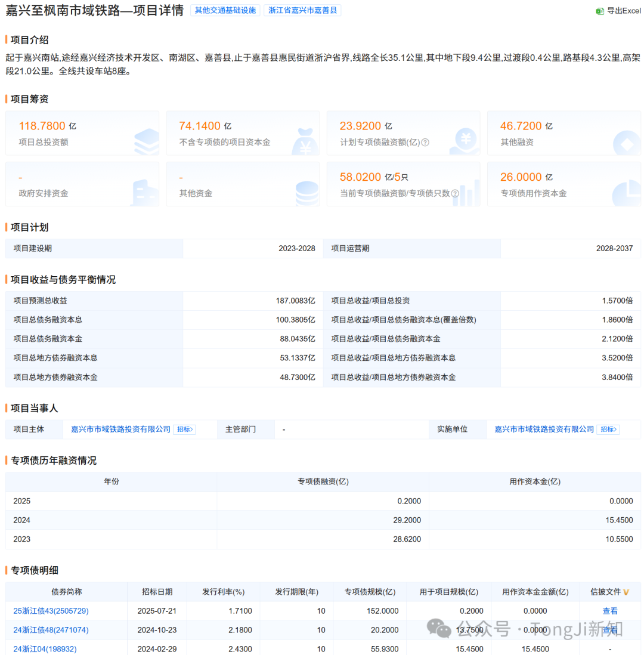Click the 2.1200倍 ratio value

(x=617, y=339)
